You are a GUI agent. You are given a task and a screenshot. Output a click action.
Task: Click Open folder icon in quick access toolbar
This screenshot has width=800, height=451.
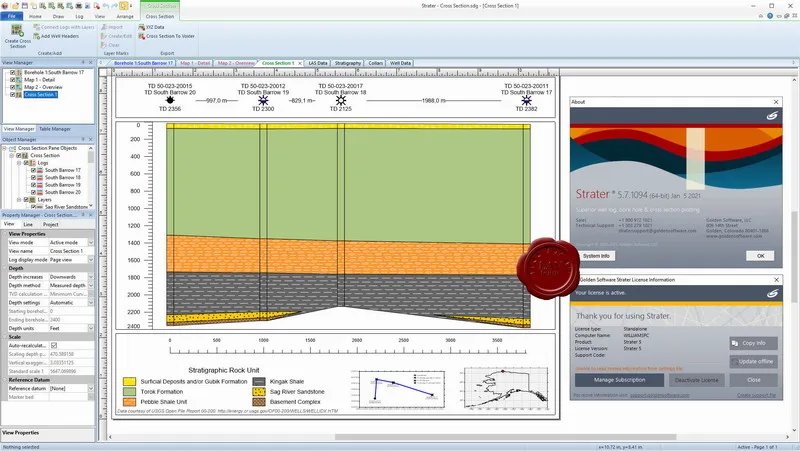click(x=15, y=6)
